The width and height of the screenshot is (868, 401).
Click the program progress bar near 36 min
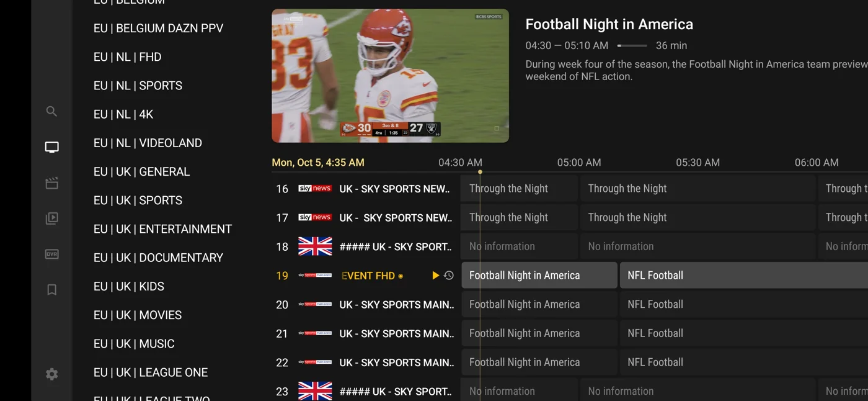click(x=632, y=45)
